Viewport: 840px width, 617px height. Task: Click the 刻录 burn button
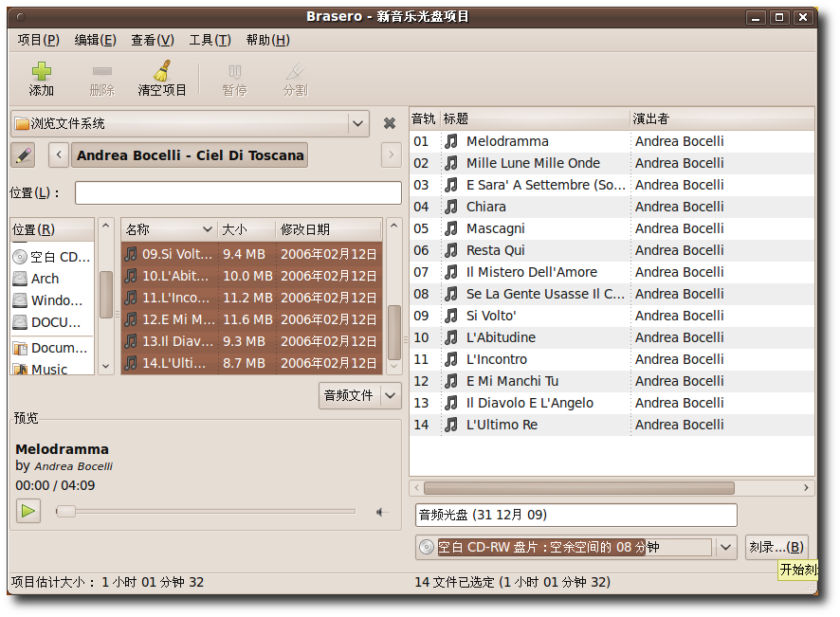click(x=776, y=547)
